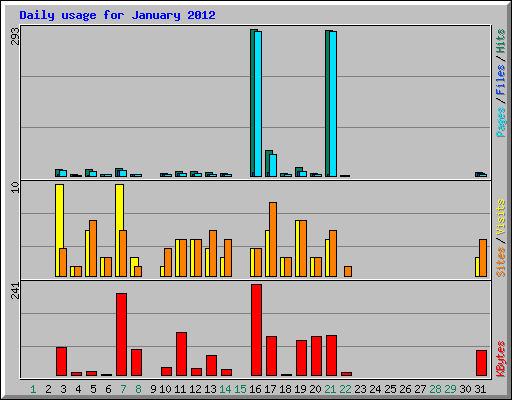This screenshot has width=512, height=400.
Task: Select the orange sites bar for day 5
Action: pyautogui.click(x=93, y=248)
